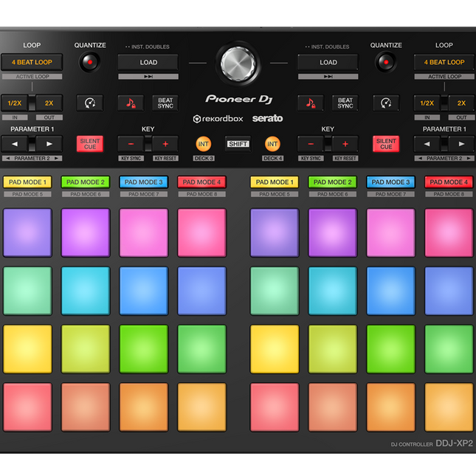Select the orange INT button above DECK 3
This screenshot has height=476, width=476.
tap(204, 144)
